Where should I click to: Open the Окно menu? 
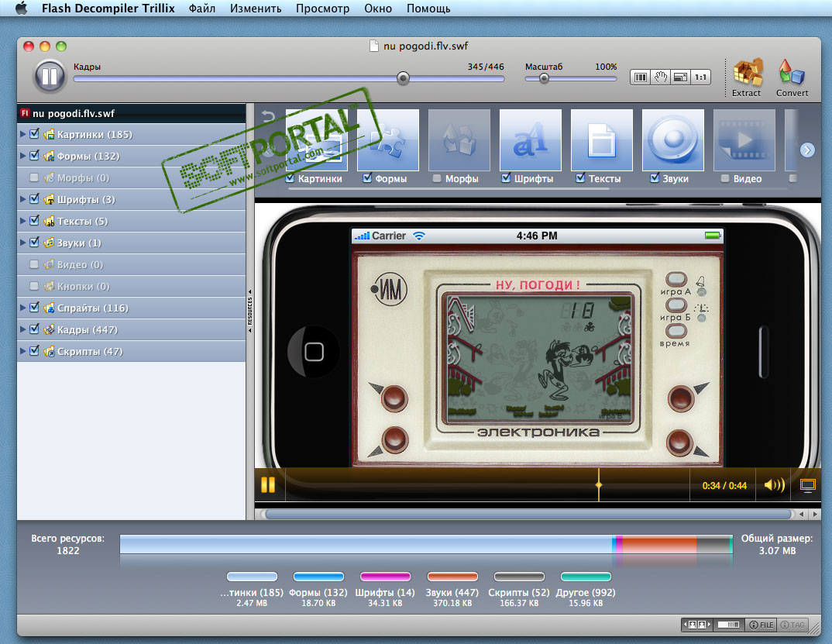[x=378, y=9]
